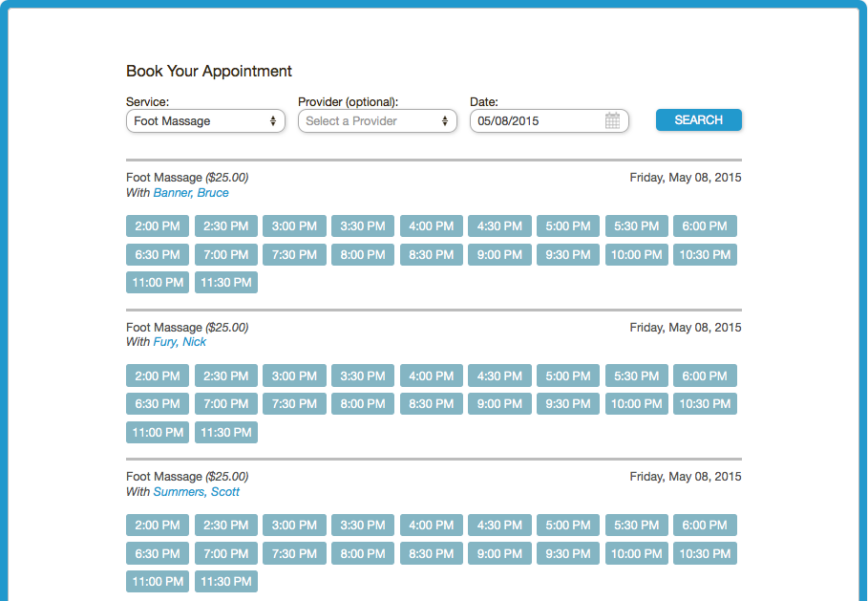Select 4:30 PM with Summers, Scott
Screen dimensions: 868x601
pyautogui.click(x=499, y=525)
